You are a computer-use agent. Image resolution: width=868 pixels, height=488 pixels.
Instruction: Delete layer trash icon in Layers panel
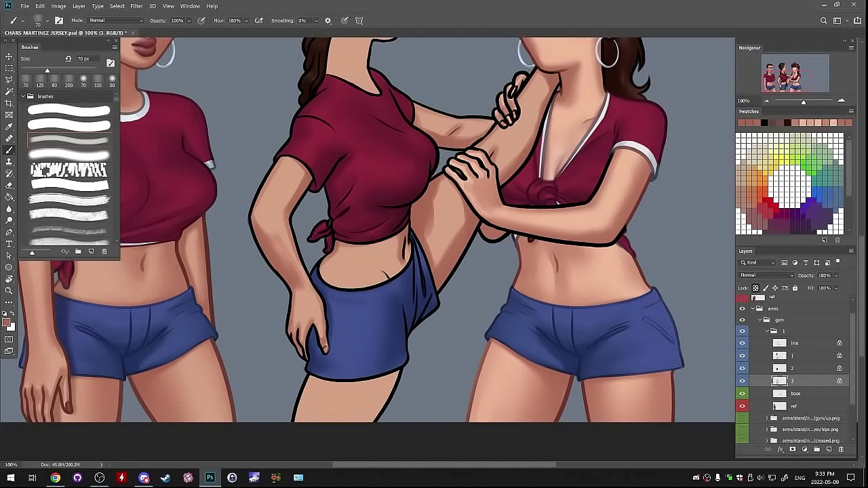click(x=842, y=449)
